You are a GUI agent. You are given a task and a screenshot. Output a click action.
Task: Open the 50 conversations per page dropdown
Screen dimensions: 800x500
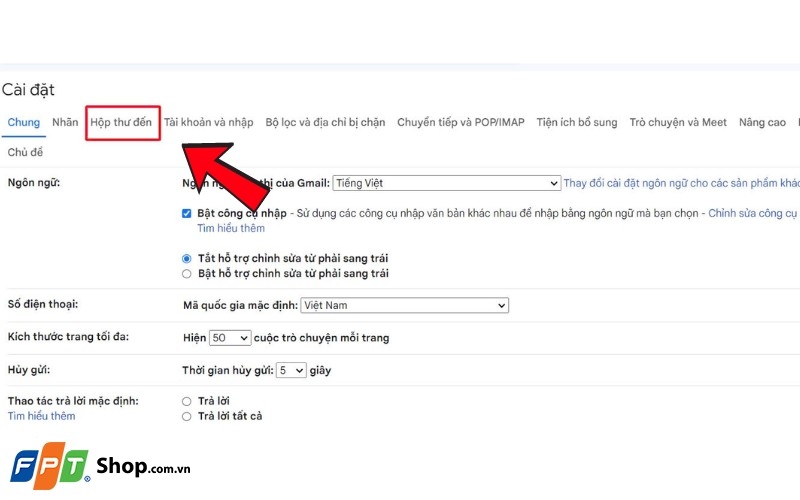(230, 338)
